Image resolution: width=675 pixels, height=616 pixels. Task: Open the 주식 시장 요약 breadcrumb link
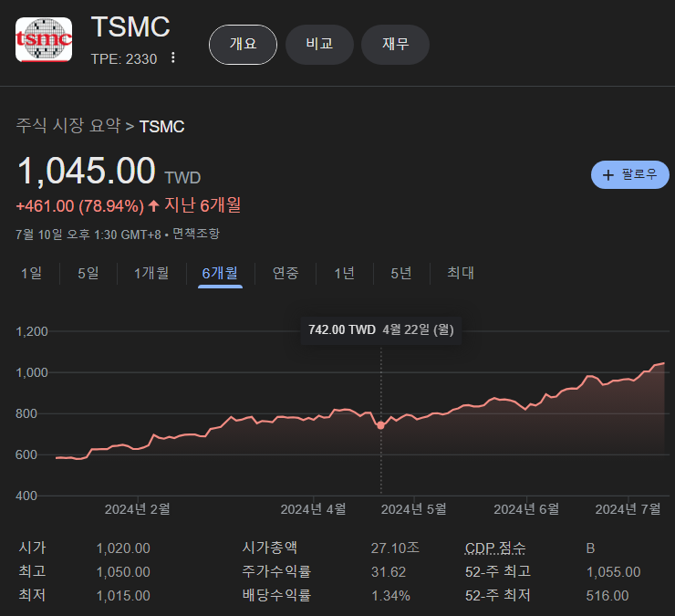coord(68,126)
